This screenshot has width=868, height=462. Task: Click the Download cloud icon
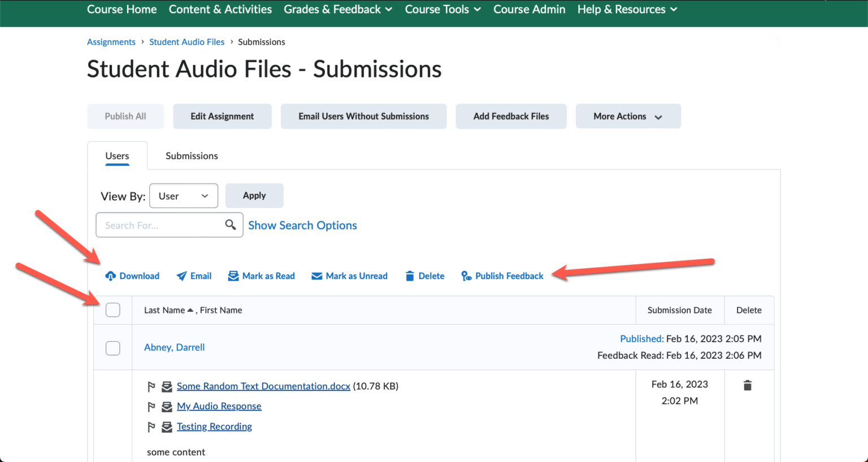point(111,276)
